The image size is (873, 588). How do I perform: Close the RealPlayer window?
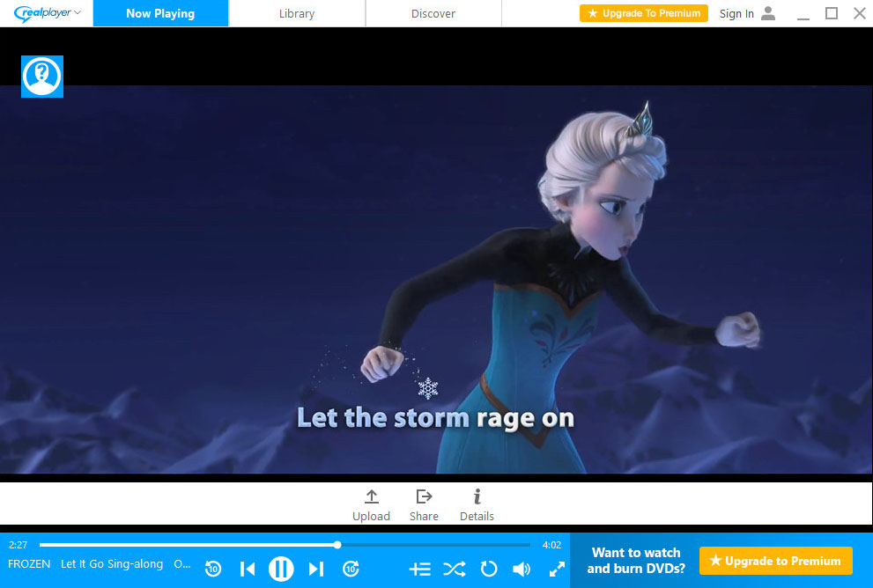[x=860, y=13]
